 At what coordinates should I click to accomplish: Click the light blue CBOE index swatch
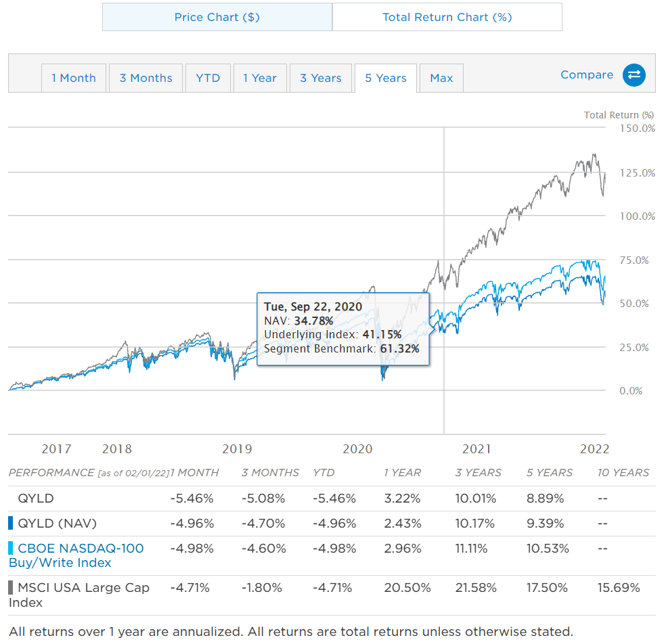click(x=11, y=549)
